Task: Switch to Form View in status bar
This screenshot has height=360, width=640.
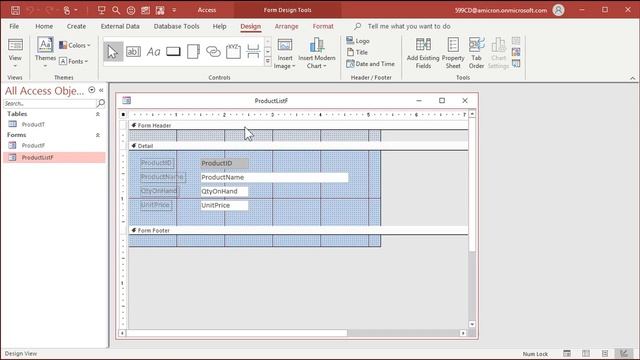Action: click(x=567, y=353)
